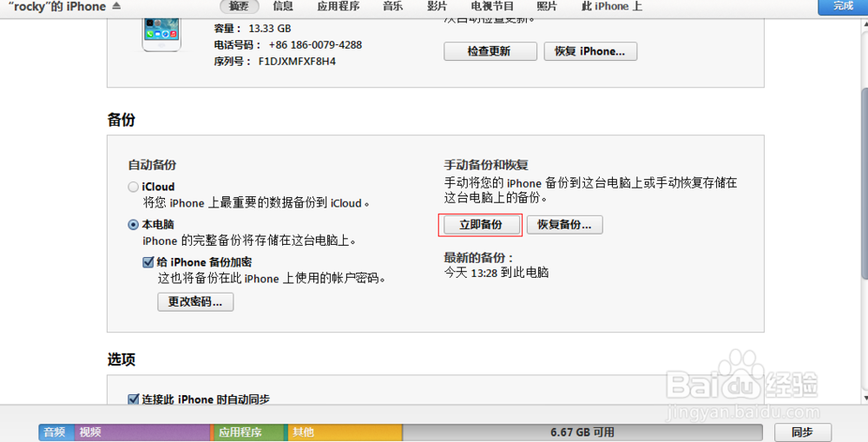Click the 手动备份和恢复 heading
868x442 pixels.
click(486, 165)
